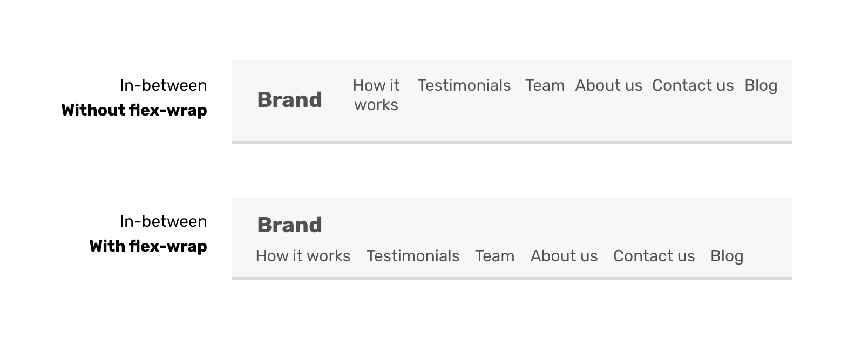Click 'In-between' text above 'With flex-wrap'
Viewport: 868px width, 352px height.
click(163, 221)
